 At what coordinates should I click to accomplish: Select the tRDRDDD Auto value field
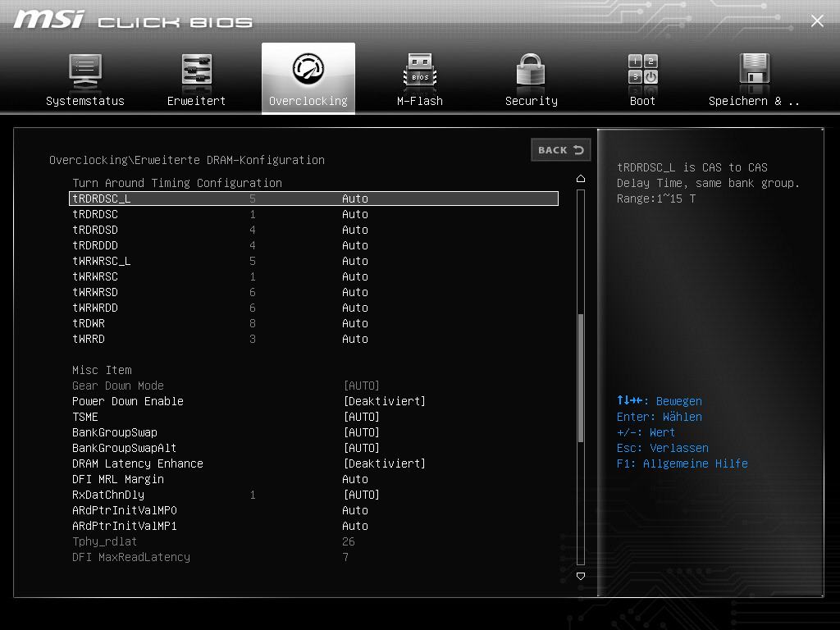tap(355, 245)
